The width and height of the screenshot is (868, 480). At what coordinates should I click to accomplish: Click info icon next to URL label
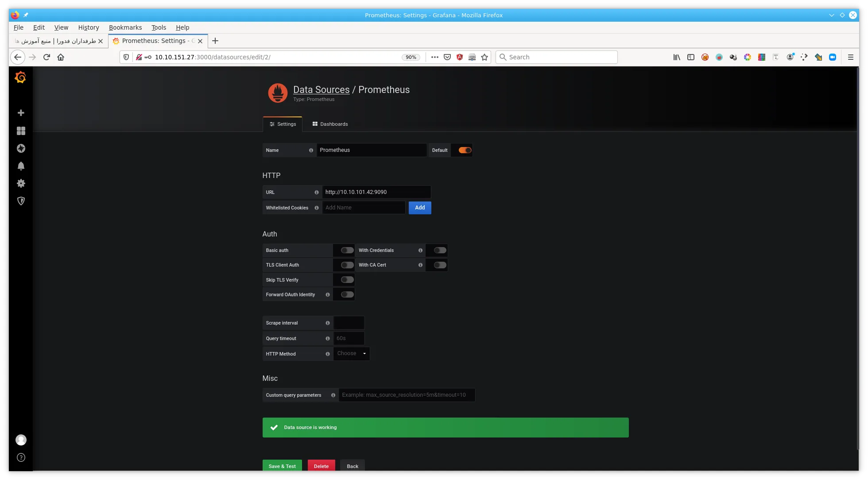coord(317,192)
